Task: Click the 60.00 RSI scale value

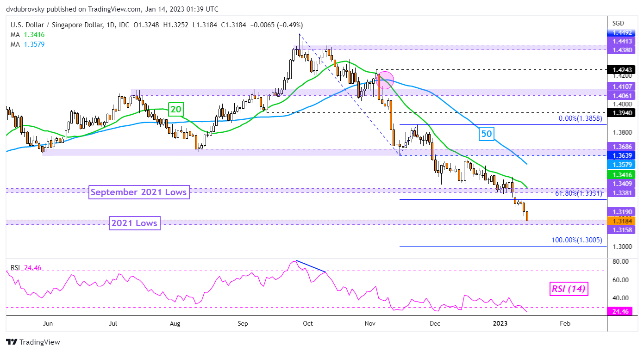Action: pyautogui.click(x=622, y=280)
